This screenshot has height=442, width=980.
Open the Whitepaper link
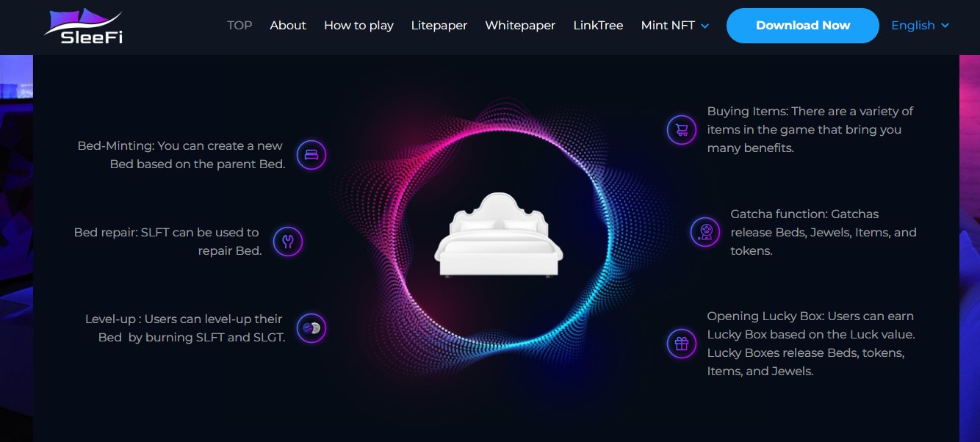520,26
